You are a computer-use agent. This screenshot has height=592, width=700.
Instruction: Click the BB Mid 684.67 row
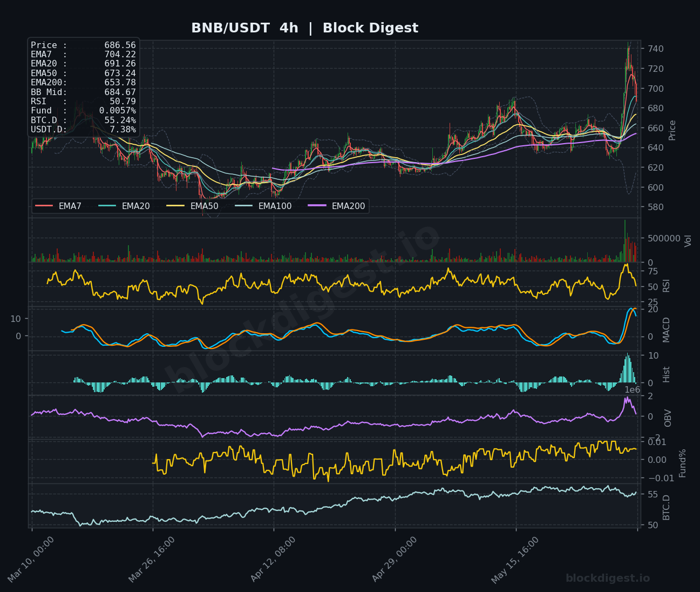[x=83, y=92]
